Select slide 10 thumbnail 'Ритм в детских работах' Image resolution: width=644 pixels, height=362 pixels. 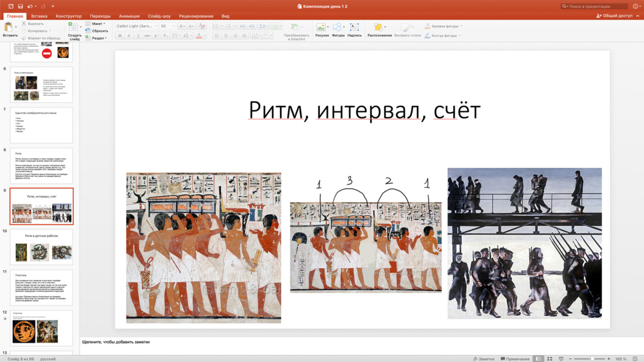tap(41, 247)
